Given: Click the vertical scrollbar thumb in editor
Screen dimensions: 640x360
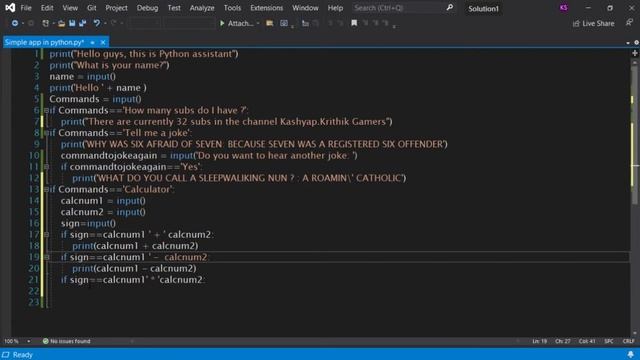Looking at the screenshot, I should (x=634, y=135).
